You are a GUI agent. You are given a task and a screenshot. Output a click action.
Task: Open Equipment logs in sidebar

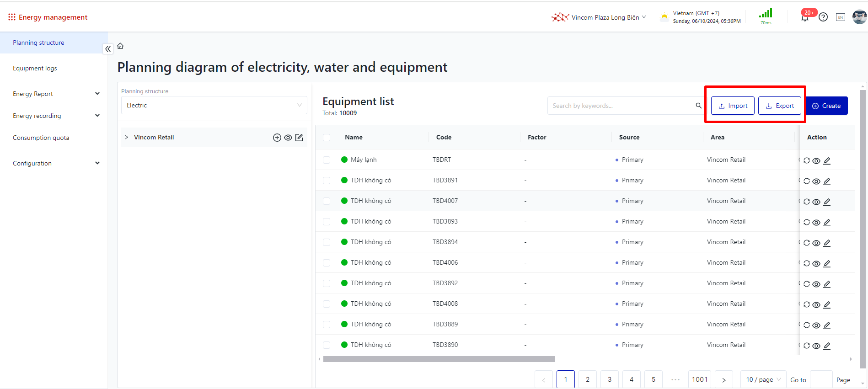35,68
